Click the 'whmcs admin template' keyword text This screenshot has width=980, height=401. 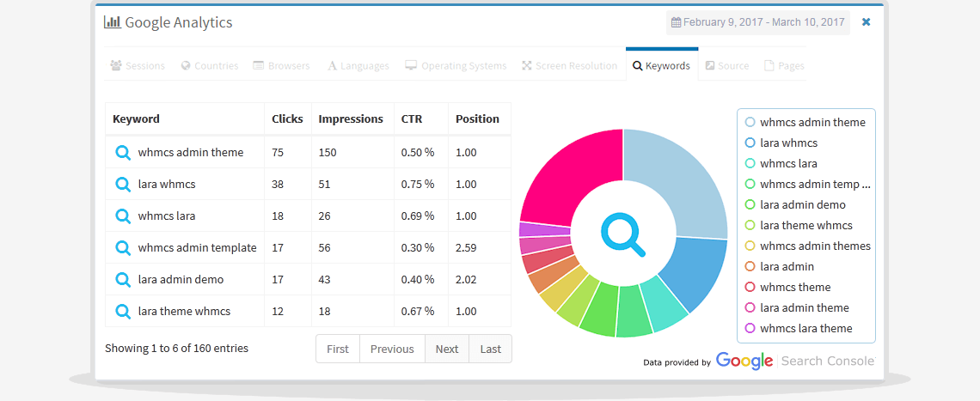[x=198, y=248]
